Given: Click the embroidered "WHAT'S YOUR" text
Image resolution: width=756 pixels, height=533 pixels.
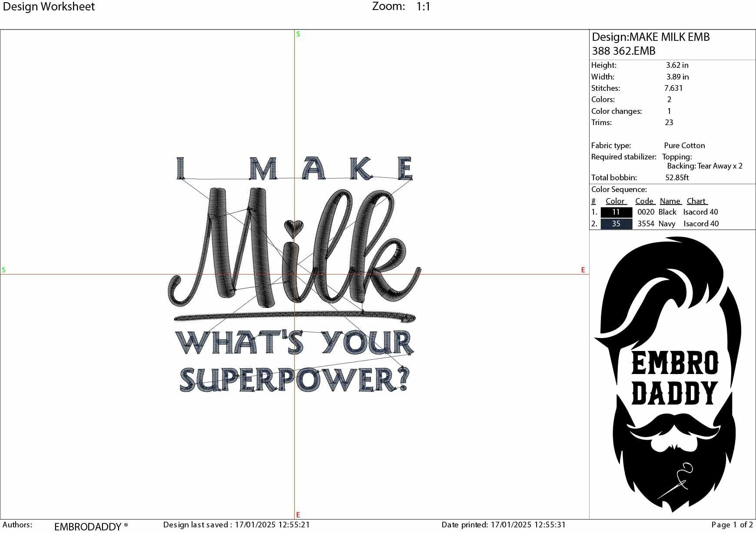Looking at the screenshot, I should coord(295,343).
